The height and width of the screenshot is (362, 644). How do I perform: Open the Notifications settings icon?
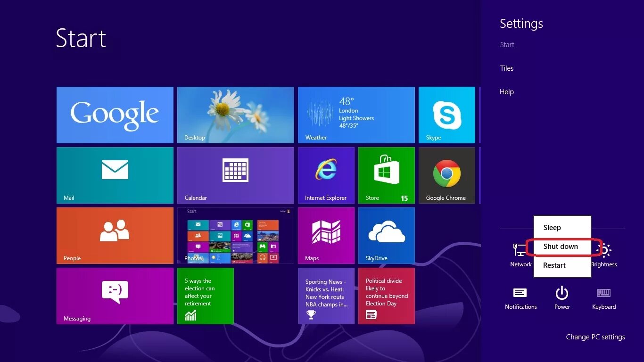tap(520, 298)
